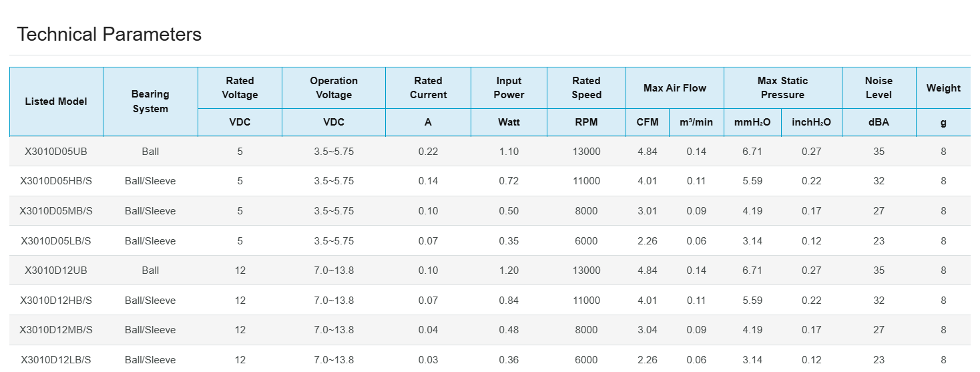
Task: Click the Rated Voltage column header
Action: (240, 87)
